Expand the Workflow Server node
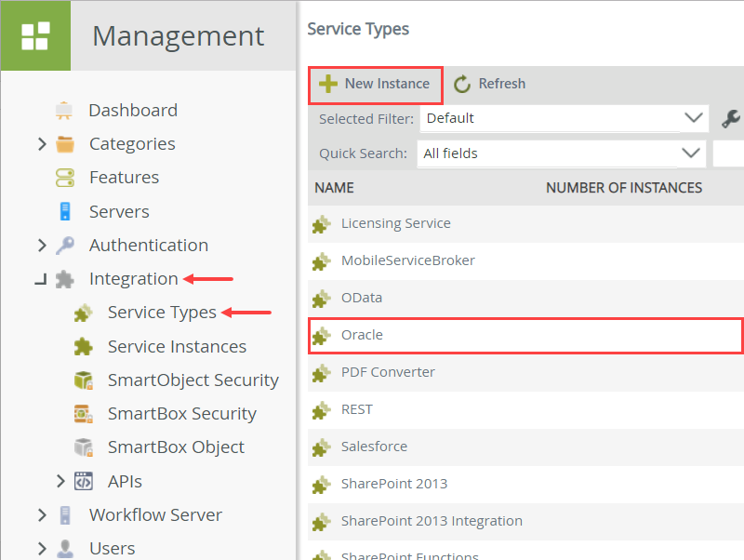This screenshot has height=560, width=744. click(x=41, y=514)
